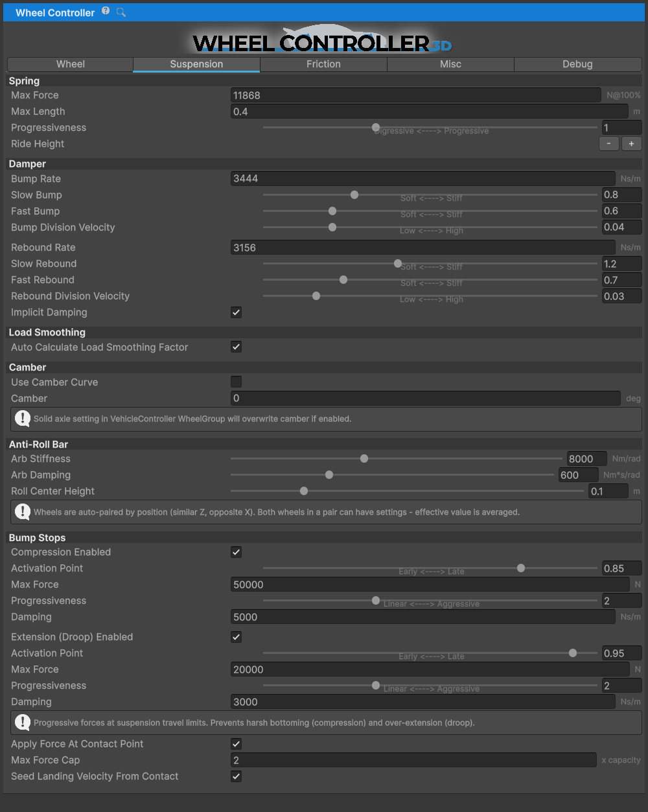648x812 pixels.
Task: Toggle the Compression Enabled checkbox
Action: (x=237, y=552)
